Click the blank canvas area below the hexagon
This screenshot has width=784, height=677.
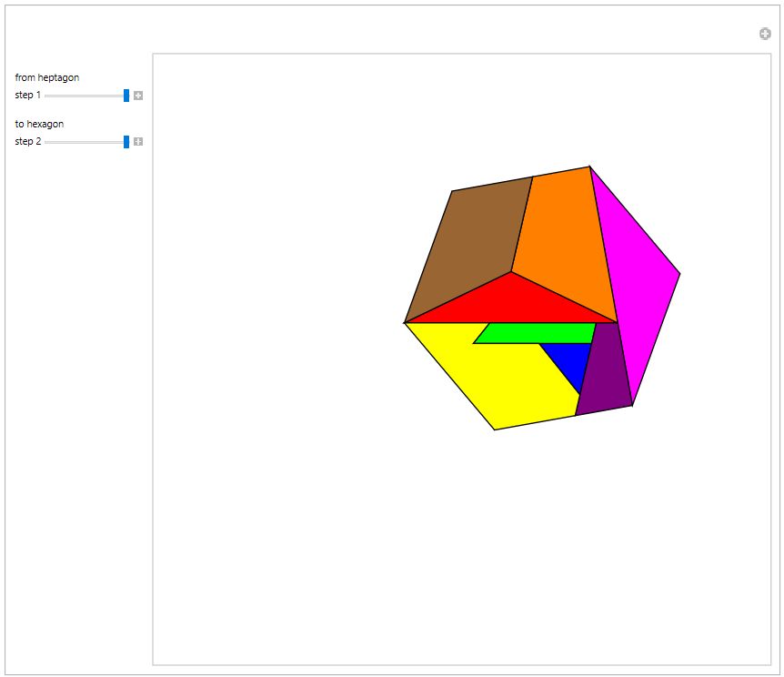(455, 546)
